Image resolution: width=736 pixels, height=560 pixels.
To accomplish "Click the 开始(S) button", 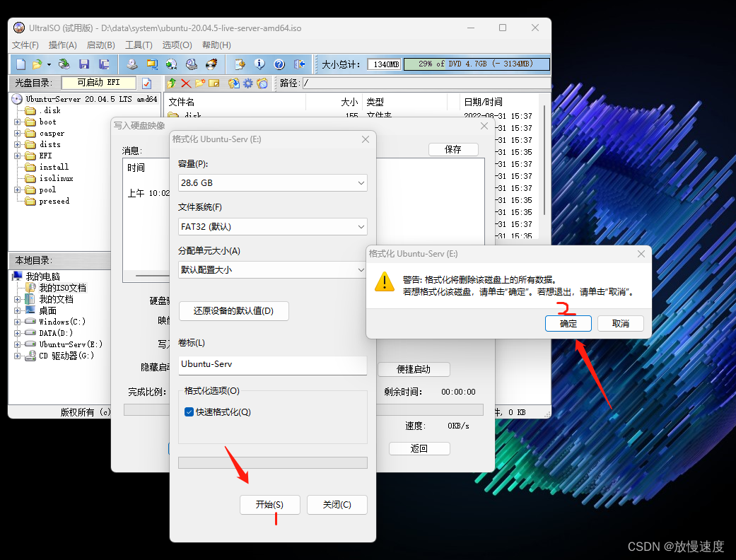I will 270,505.
